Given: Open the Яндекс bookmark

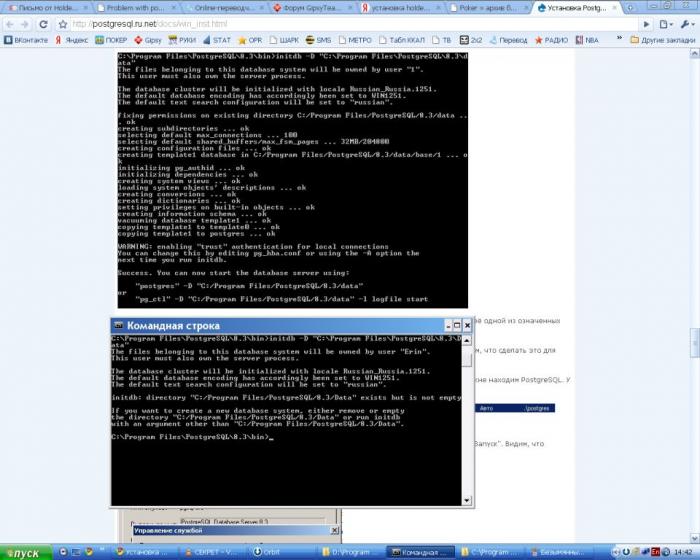Looking at the screenshot, I should coord(71,40).
